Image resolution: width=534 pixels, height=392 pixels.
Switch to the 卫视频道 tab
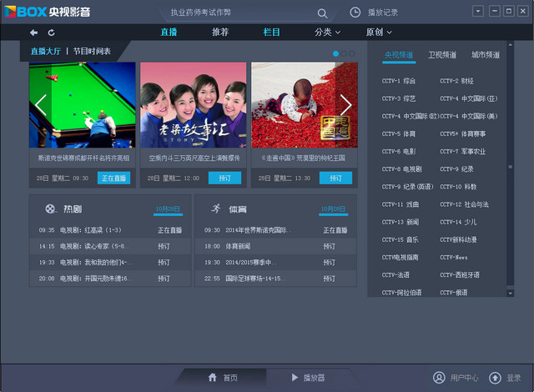(442, 55)
